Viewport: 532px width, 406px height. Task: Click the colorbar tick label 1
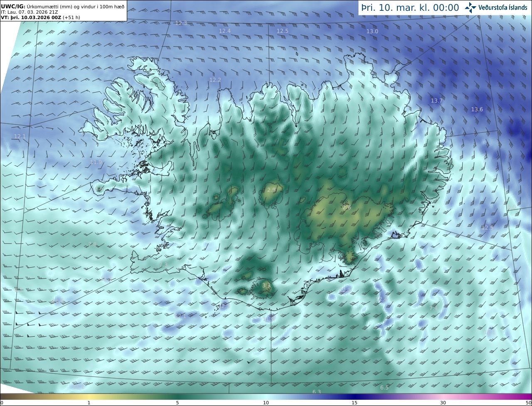point(89,403)
